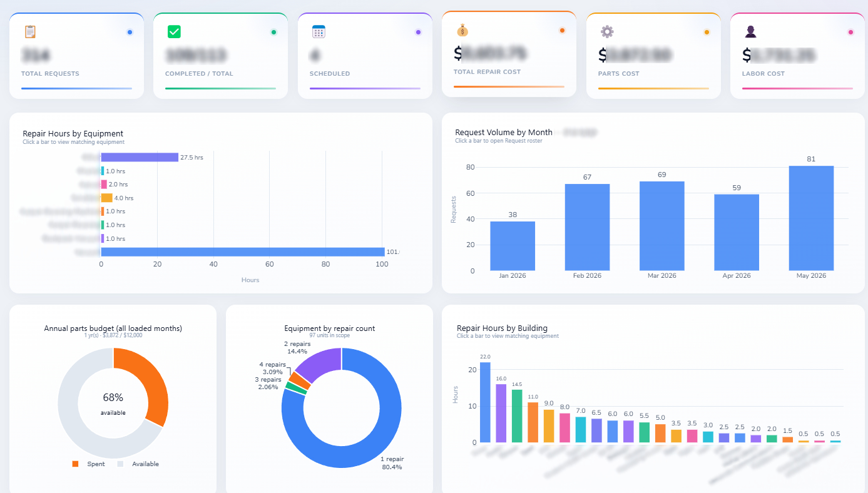Toggle the Spent legend swatch
The width and height of the screenshot is (868, 493).
[x=76, y=464]
